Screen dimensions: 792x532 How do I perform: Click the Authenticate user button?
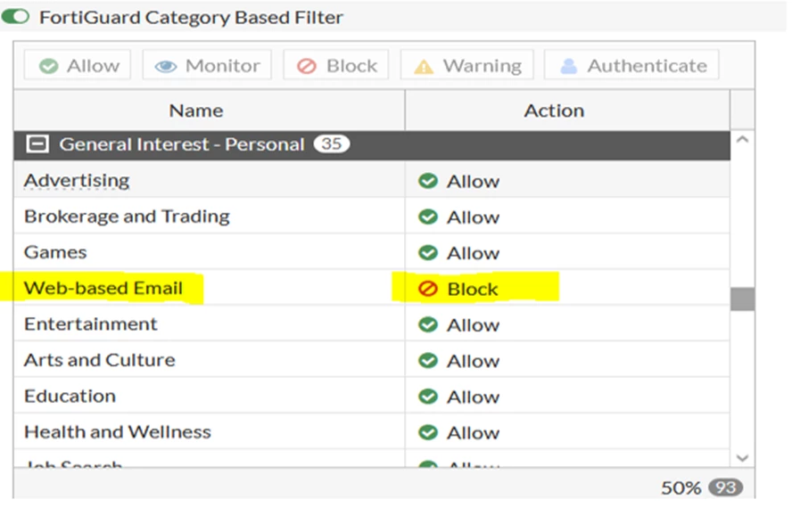pos(631,65)
